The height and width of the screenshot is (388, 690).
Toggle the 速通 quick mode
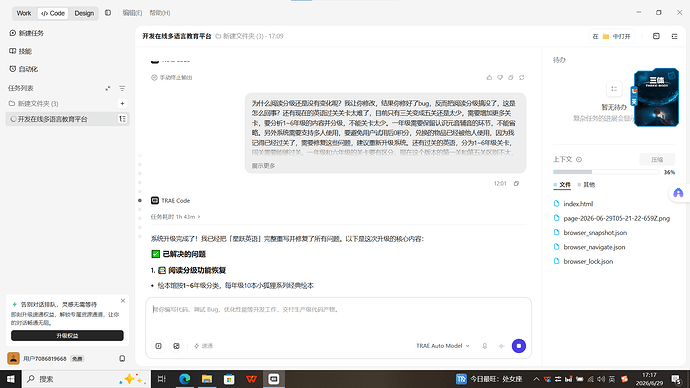(x=203, y=346)
